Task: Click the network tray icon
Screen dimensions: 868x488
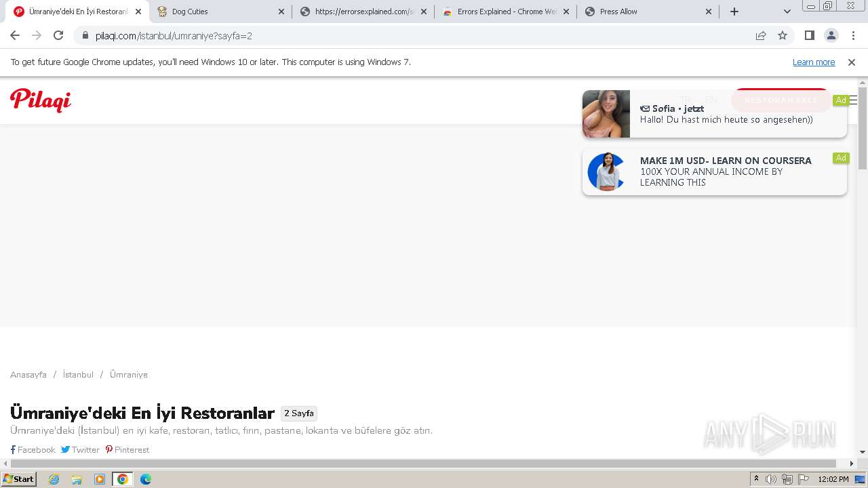Action: [787, 479]
